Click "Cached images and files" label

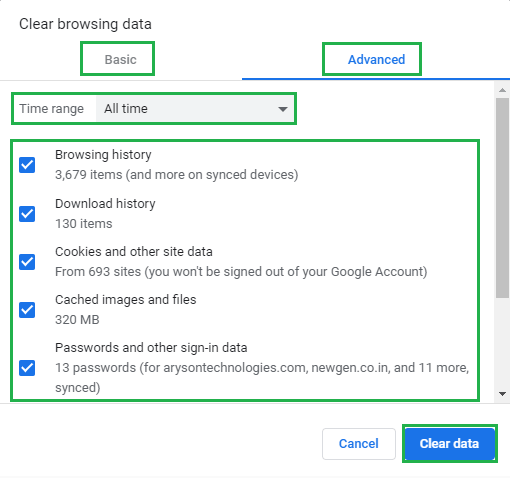point(126,300)
